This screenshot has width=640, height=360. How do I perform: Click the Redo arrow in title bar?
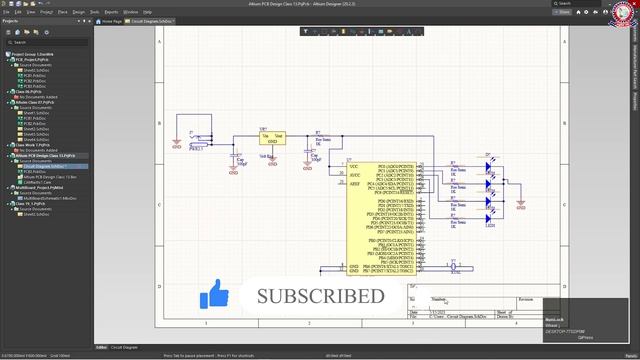(x=48, y=4)
